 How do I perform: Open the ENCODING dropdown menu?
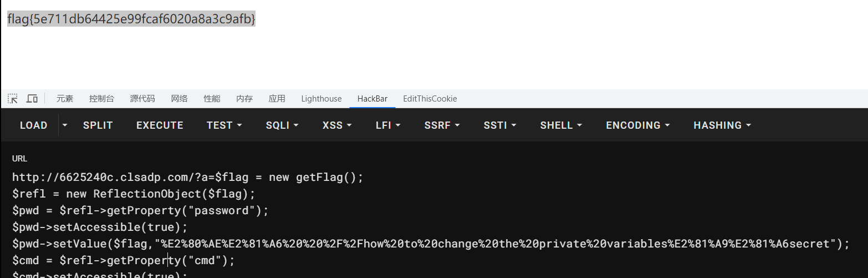click(x=637, y=125)
